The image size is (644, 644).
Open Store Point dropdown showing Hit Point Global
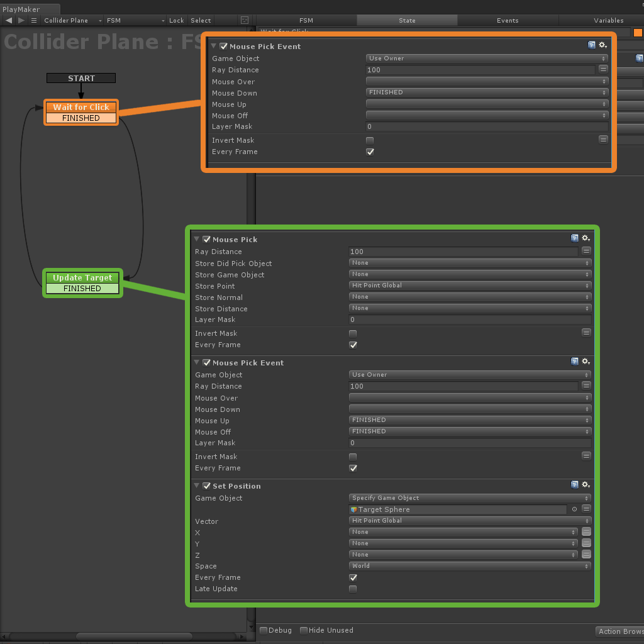[x=470, y=286]
